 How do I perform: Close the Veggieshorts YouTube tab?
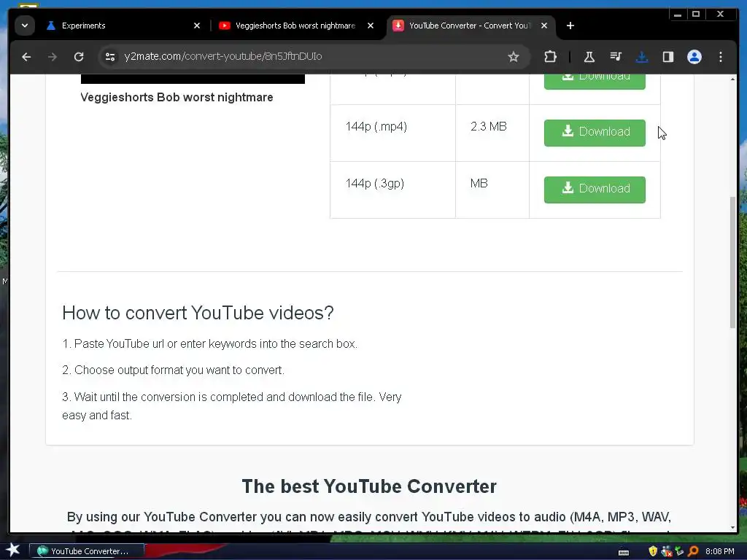click(x=371, y=26)
